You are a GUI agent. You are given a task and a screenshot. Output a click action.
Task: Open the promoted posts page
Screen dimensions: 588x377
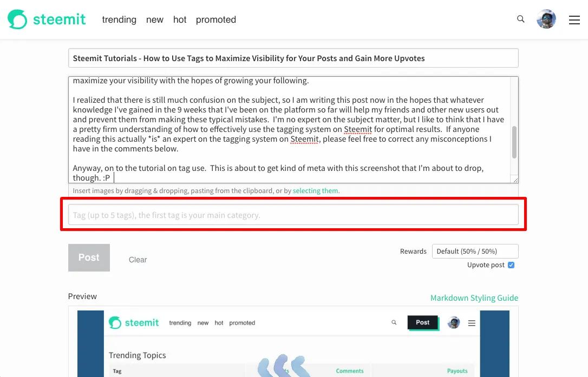click(216, 19)
